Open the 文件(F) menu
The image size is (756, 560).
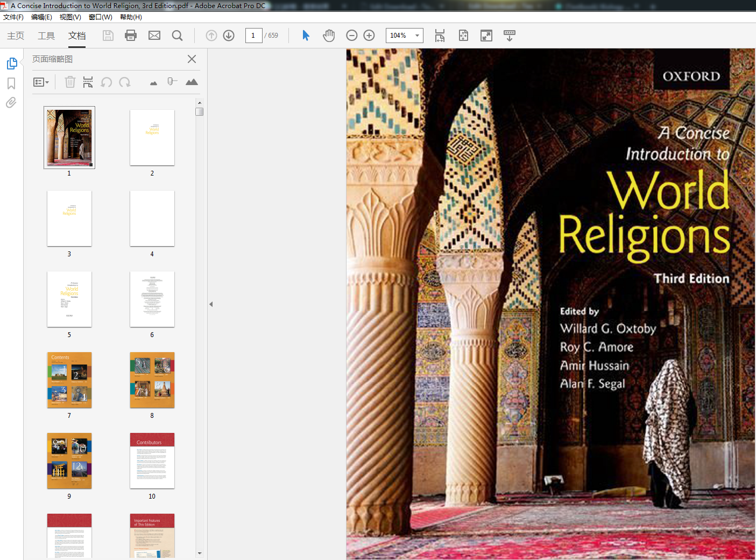[13, 17]
